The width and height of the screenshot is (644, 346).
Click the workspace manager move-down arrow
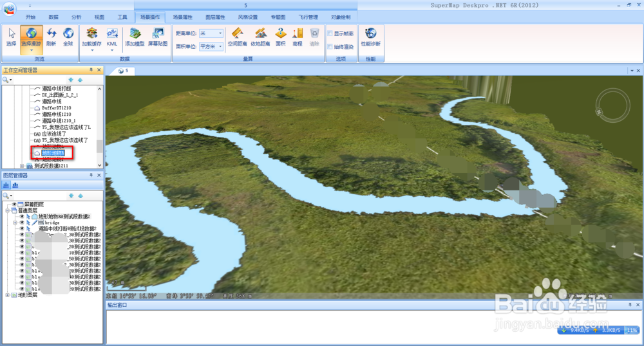[71, 80]
